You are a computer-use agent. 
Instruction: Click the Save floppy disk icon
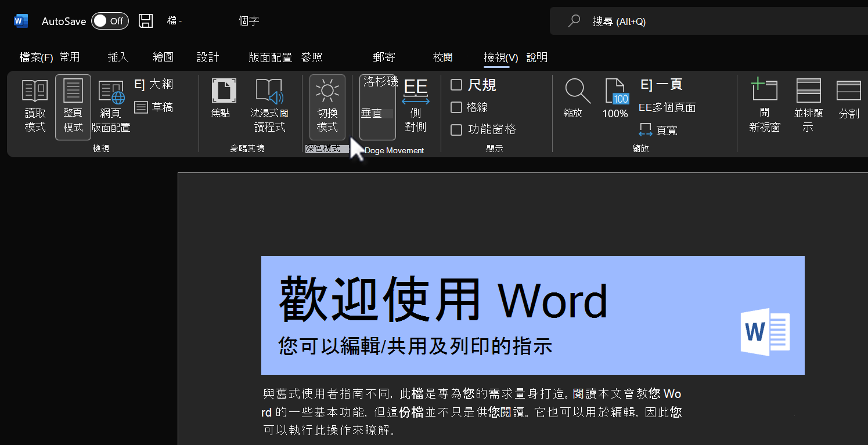[x=146, y=21]
